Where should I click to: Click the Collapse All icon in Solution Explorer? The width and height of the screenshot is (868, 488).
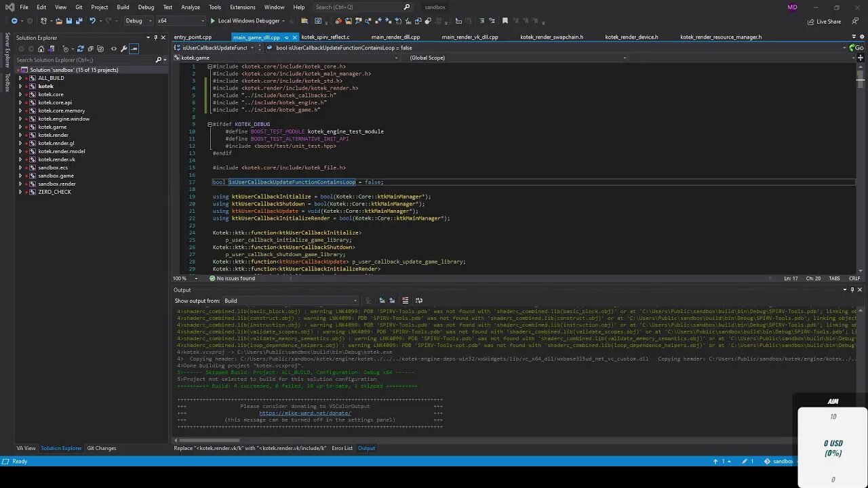click(x=91, y=49)
